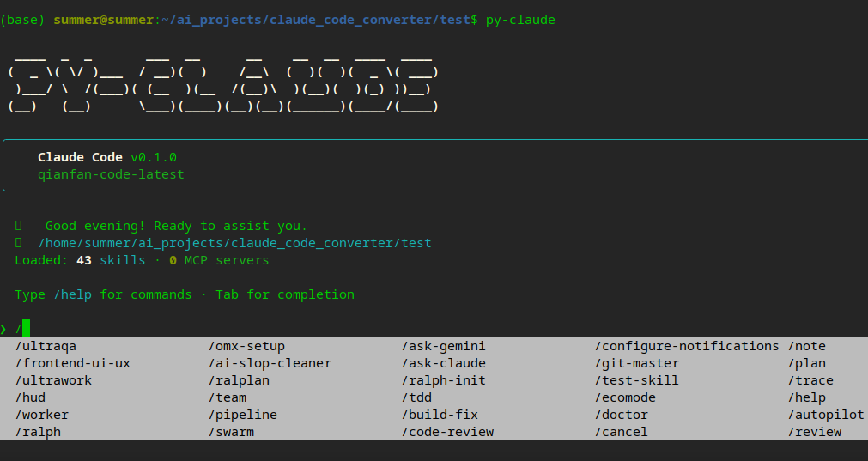Click the 'qianfan-code-latest' model name
Image resolution: width=868 pixels, height=461 pixels.
(x=111, y=174)
